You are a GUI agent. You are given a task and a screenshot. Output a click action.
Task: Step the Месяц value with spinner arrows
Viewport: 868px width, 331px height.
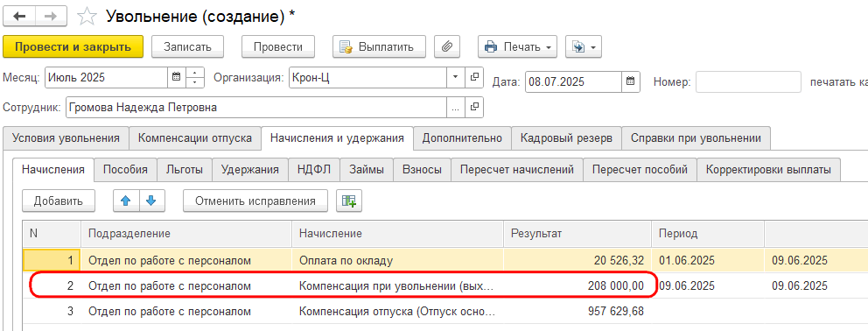pos(195,77)
